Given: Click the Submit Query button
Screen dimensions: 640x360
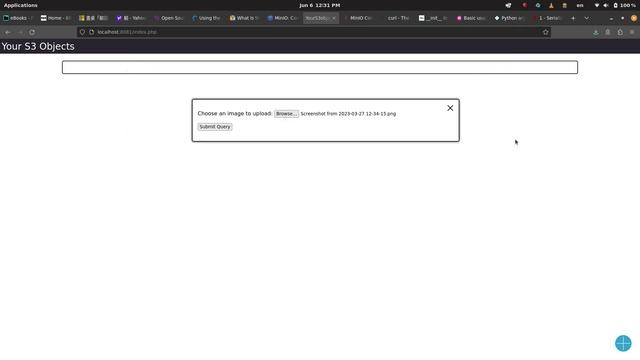Looking at the screenshot, I should pyautogui.click(x=215, y=127).
